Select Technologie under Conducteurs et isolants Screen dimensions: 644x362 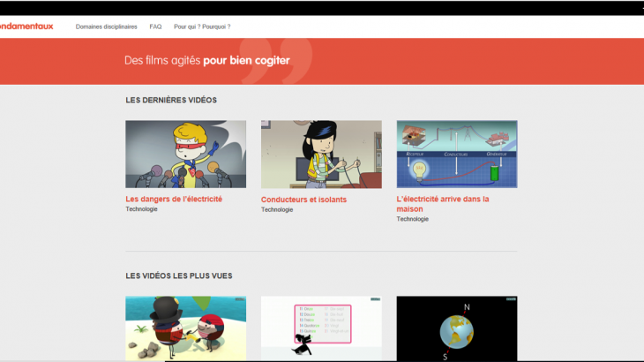277,210
